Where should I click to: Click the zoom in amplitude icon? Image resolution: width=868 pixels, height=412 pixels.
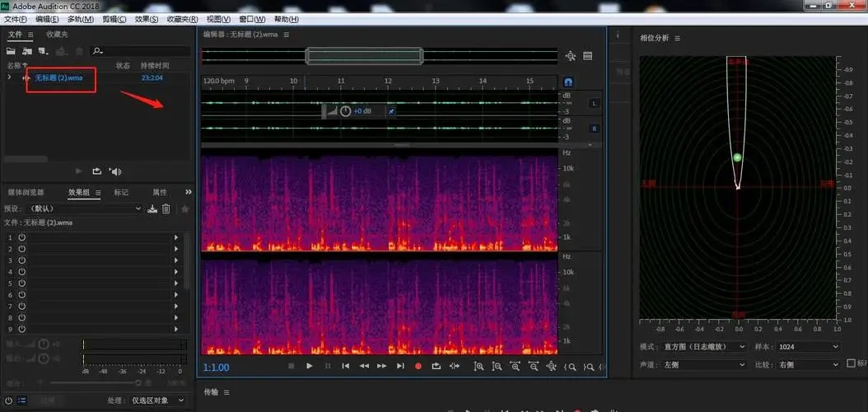tap(478, 366)
